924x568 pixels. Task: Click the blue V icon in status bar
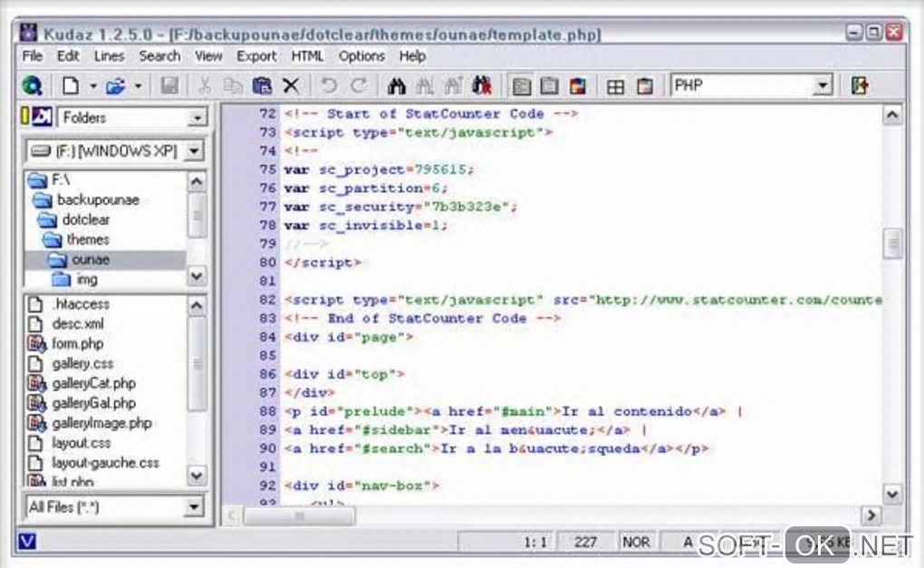click(x=27, y=541)
